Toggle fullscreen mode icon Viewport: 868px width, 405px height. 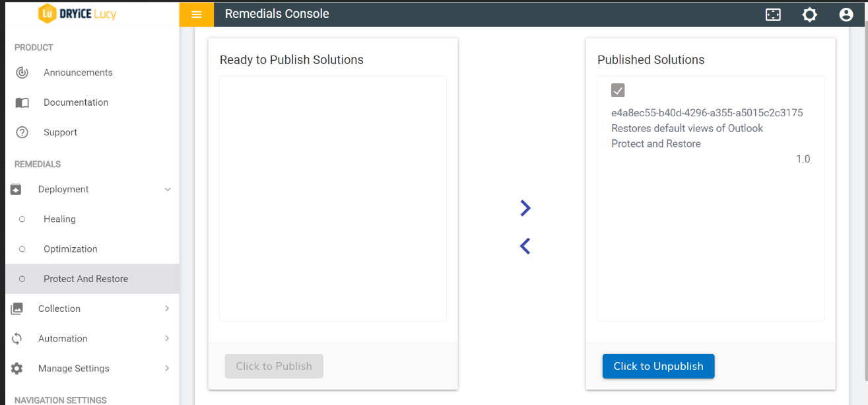tap(773, 14)
